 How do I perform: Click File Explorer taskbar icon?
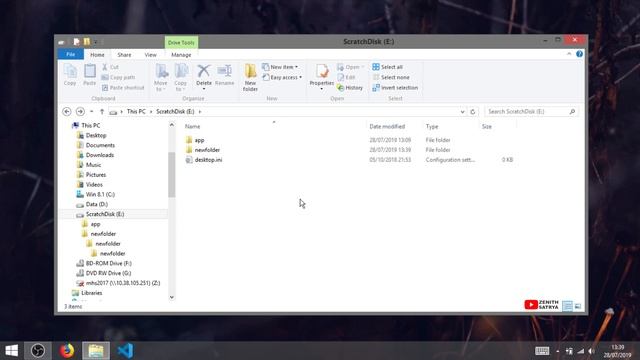pos(96,351)
